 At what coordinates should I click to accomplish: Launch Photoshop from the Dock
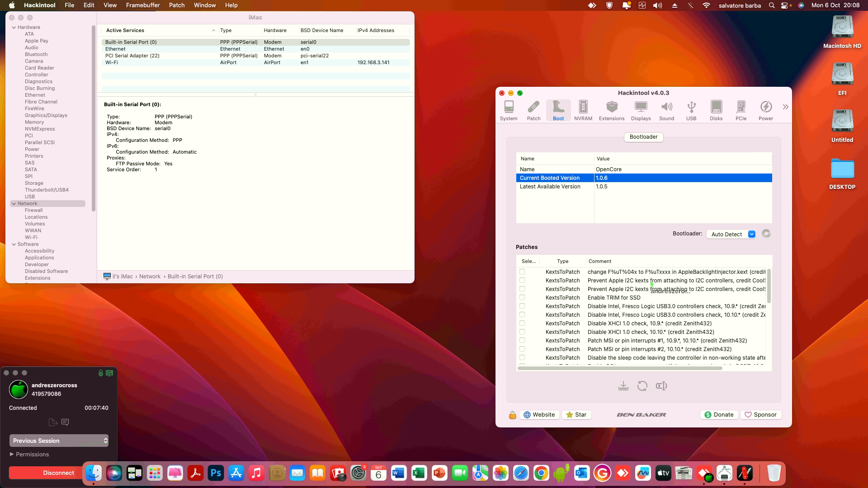coord(216,473)
